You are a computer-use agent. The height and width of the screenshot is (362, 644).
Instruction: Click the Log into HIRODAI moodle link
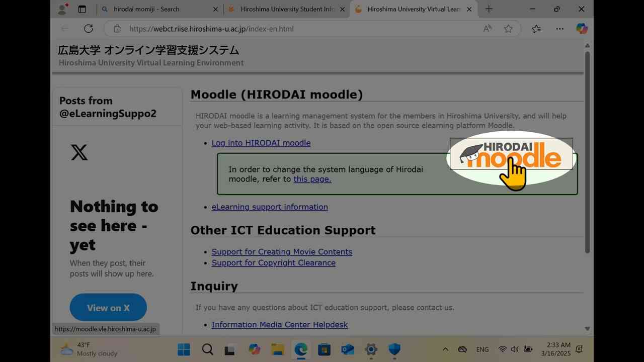pyautogui.click(x=261, y=143)
